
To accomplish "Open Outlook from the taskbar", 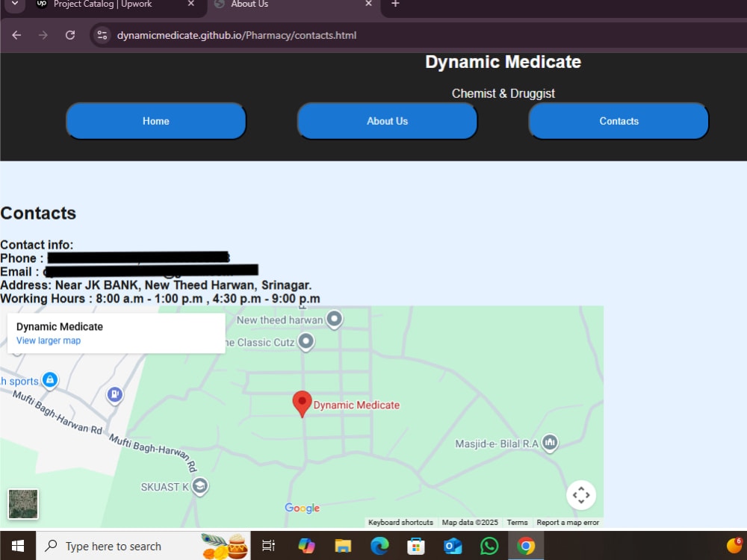I will click(453, 546).
